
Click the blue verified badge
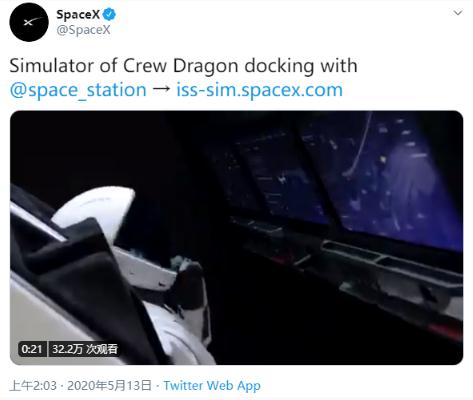pyautogui.click(x=109, y=14)
